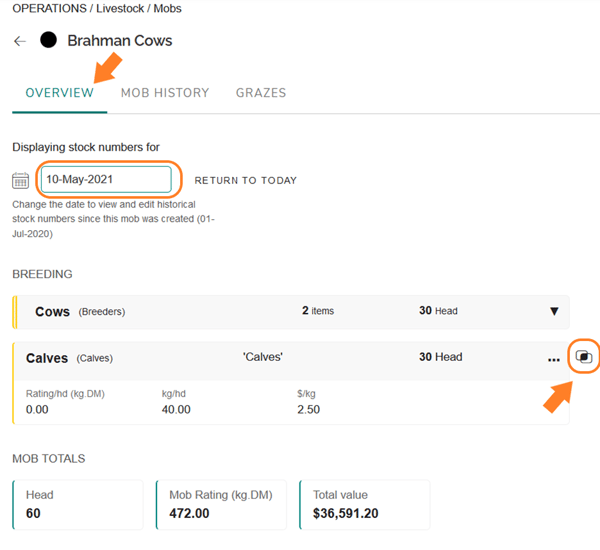Click the 10-May-2021 date field
This screenshot has width=600, height=550.
pyautogui.click(x=106, y=180)
